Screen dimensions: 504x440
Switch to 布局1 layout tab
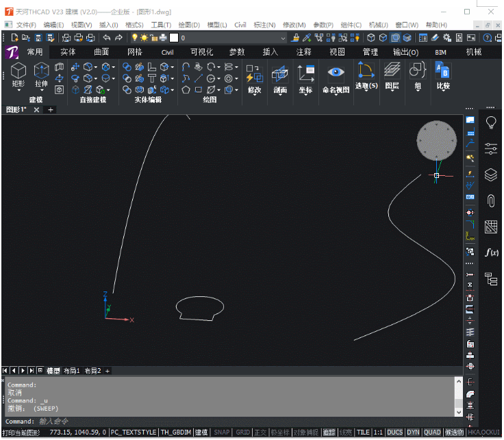(72, 371)
